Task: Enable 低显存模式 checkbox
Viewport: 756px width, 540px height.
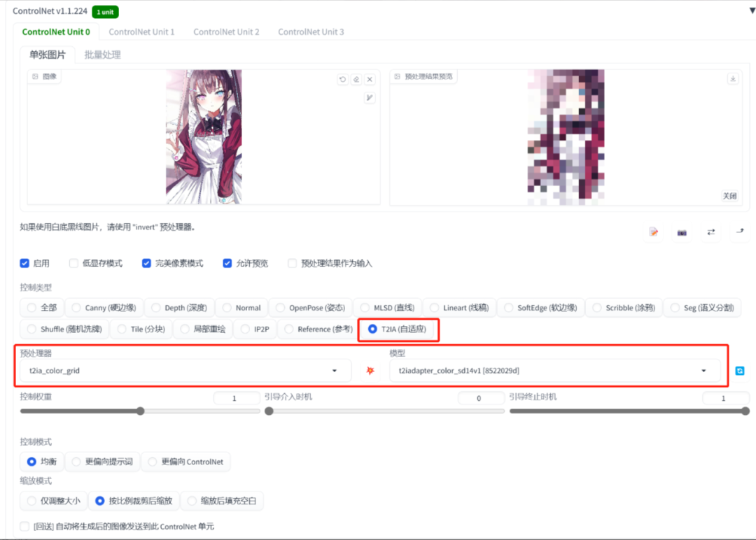Action: 73,263
